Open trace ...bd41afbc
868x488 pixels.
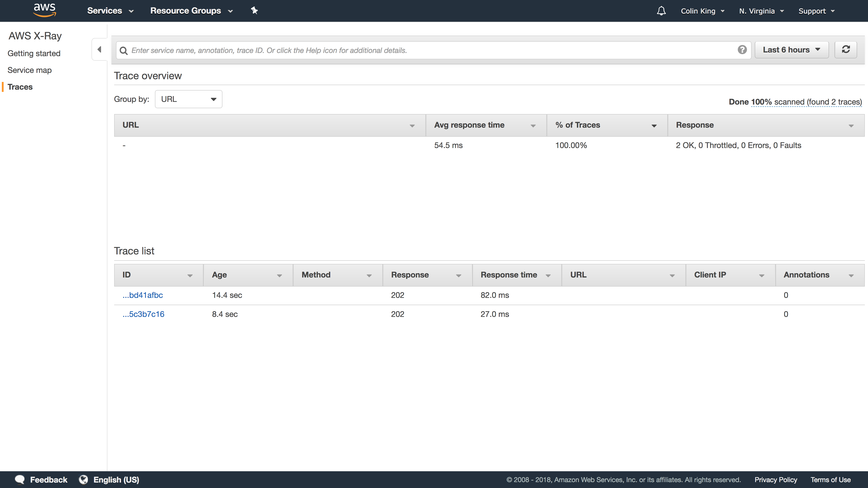coord(143,295)
